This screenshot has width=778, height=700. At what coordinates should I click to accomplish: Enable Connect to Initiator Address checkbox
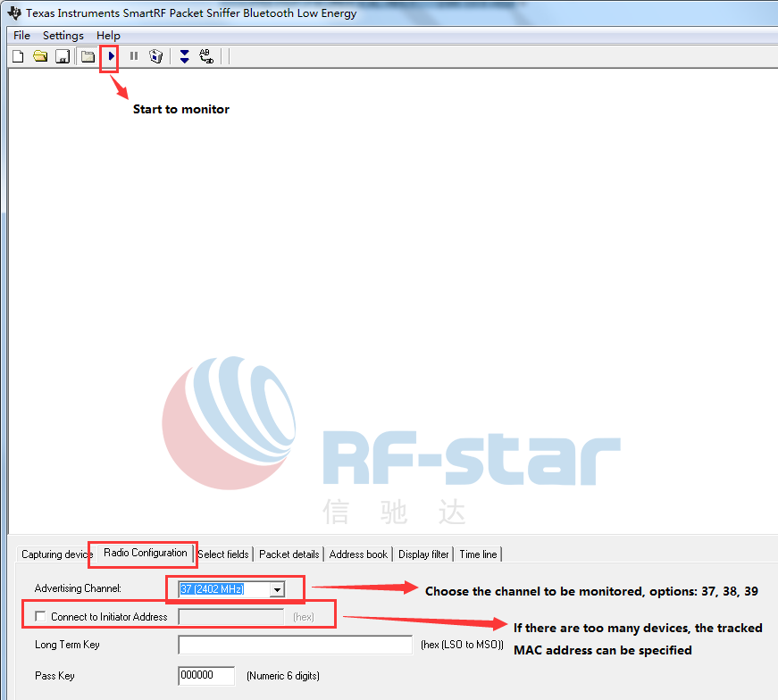(x=41, y=616)
